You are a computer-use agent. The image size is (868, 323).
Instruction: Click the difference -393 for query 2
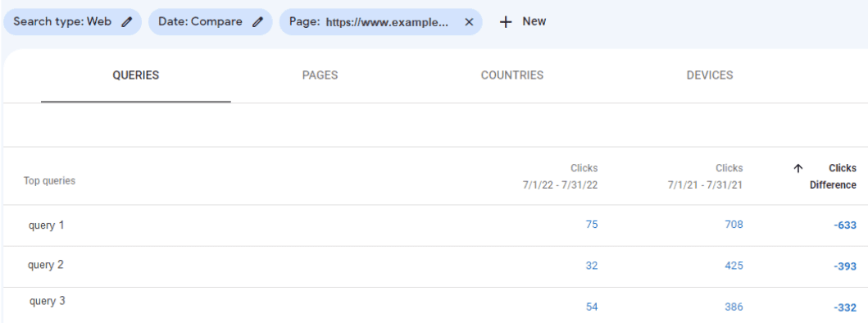point(845,266)
